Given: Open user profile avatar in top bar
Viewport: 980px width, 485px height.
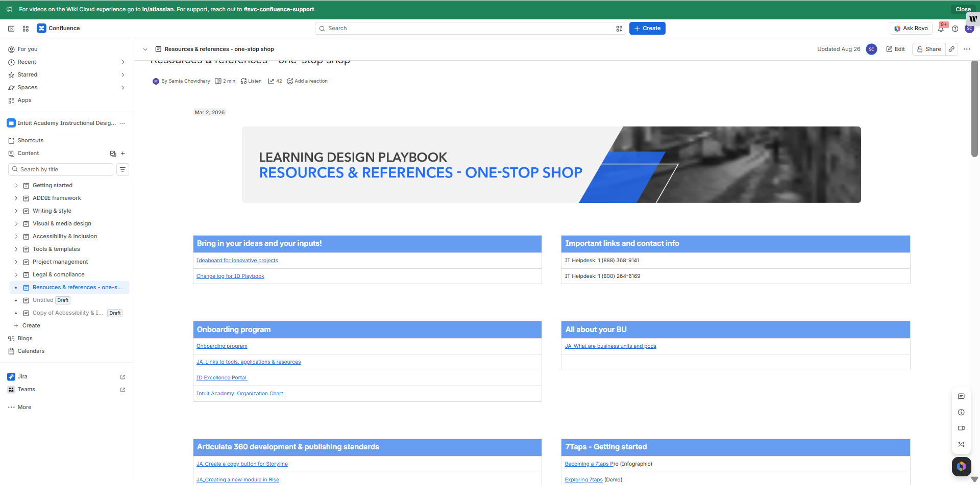Looking at the screenshot, I should 969,29.
